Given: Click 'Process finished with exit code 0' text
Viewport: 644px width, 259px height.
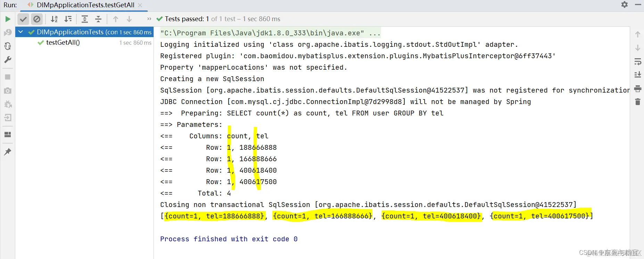Looking at the screenshot, I should pyautogui.click(x=229, y=239).
